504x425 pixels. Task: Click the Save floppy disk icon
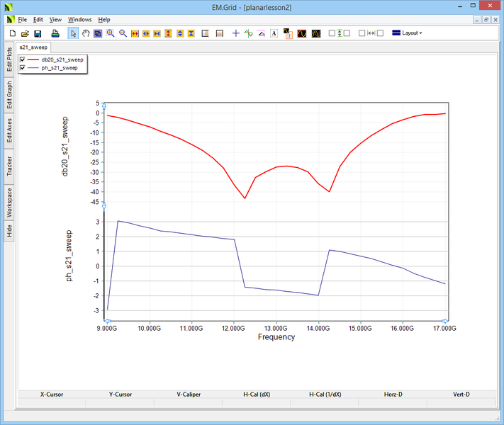[38, 33]
